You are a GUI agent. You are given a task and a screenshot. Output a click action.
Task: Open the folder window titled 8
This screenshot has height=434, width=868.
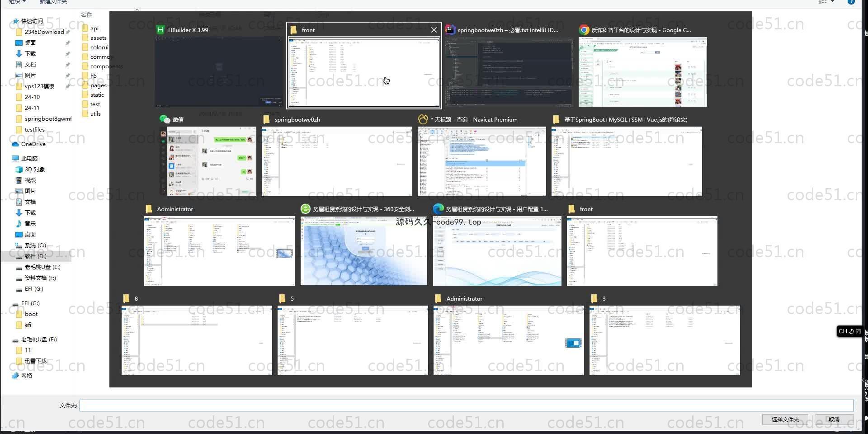[197, 340]
